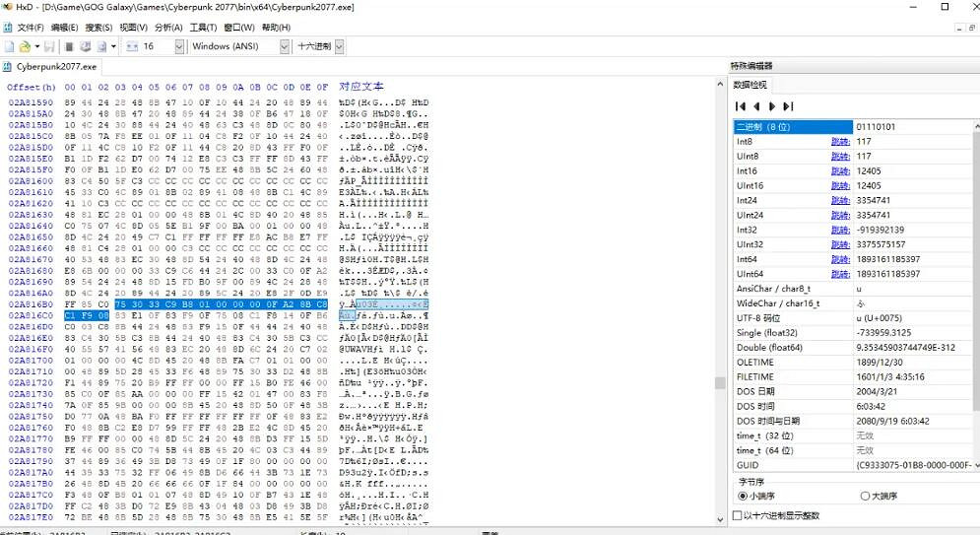Click 跳转 link in the UInt32 row

[x=840, y=244]
